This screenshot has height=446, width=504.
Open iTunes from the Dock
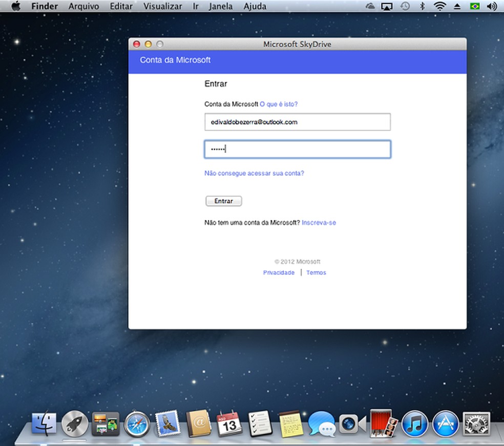click(414, 424)
